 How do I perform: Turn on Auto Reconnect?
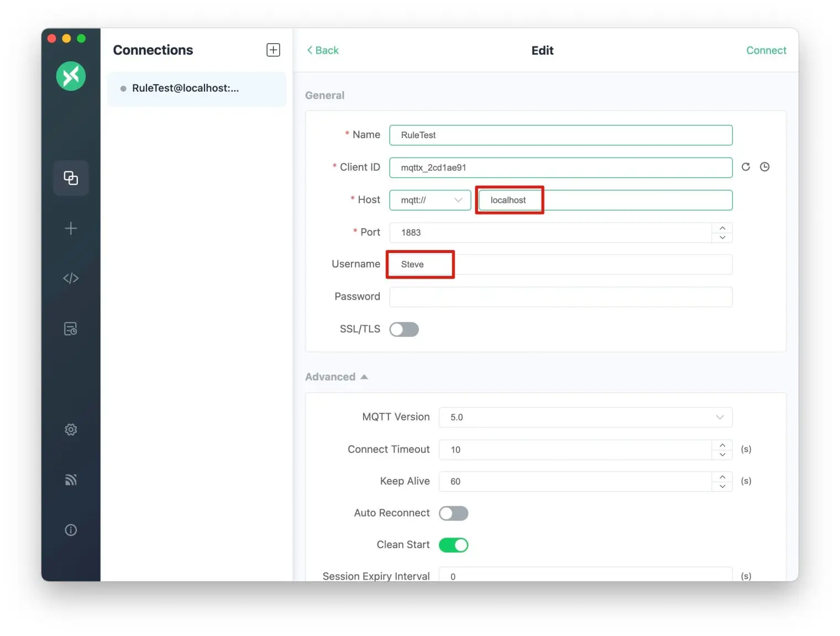coord(453,513)
